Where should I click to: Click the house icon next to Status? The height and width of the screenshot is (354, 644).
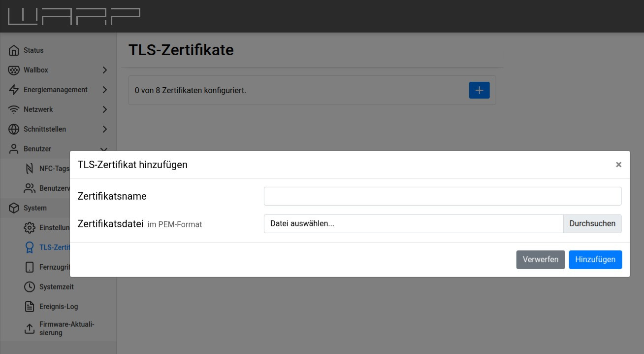14,50
